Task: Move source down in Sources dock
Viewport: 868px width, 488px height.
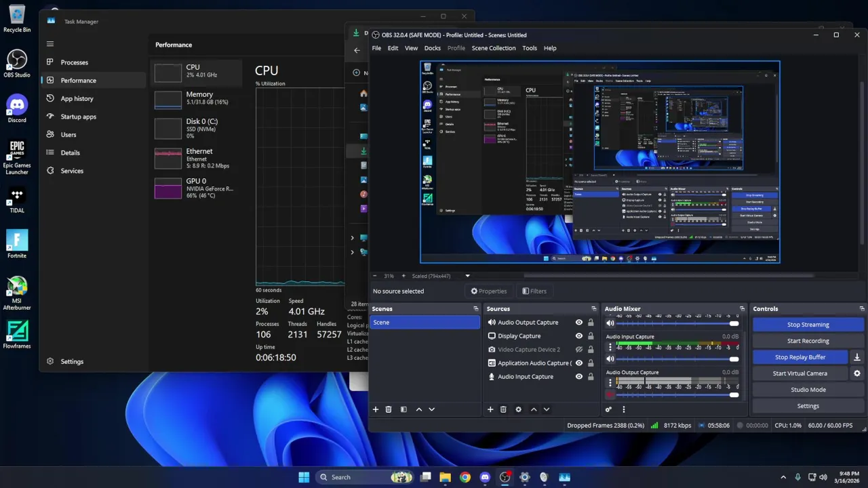Action: click(546, 409)
